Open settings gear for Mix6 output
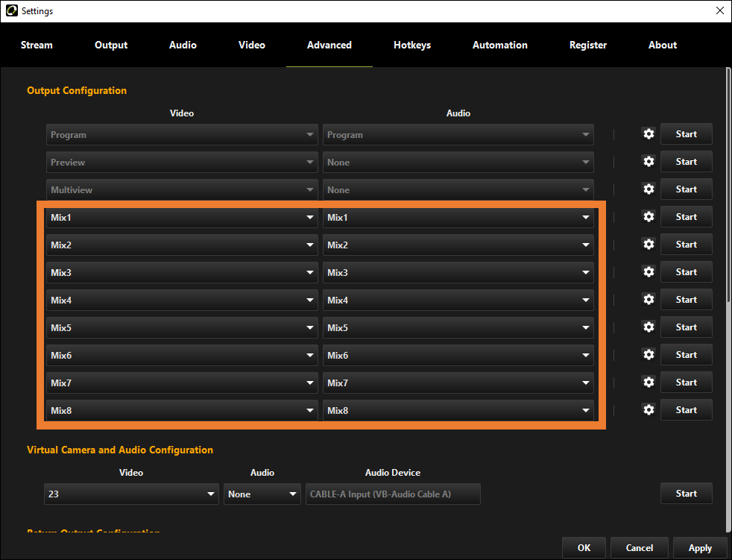Viewport: 732px width, 560px height. [648, 354]
